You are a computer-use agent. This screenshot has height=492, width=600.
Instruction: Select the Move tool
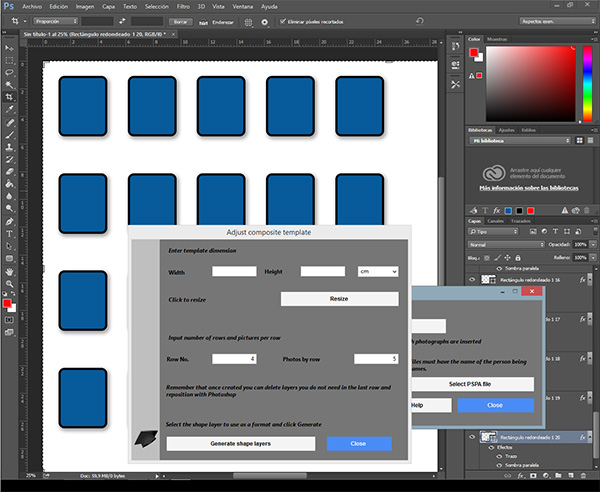coord(9,48)
